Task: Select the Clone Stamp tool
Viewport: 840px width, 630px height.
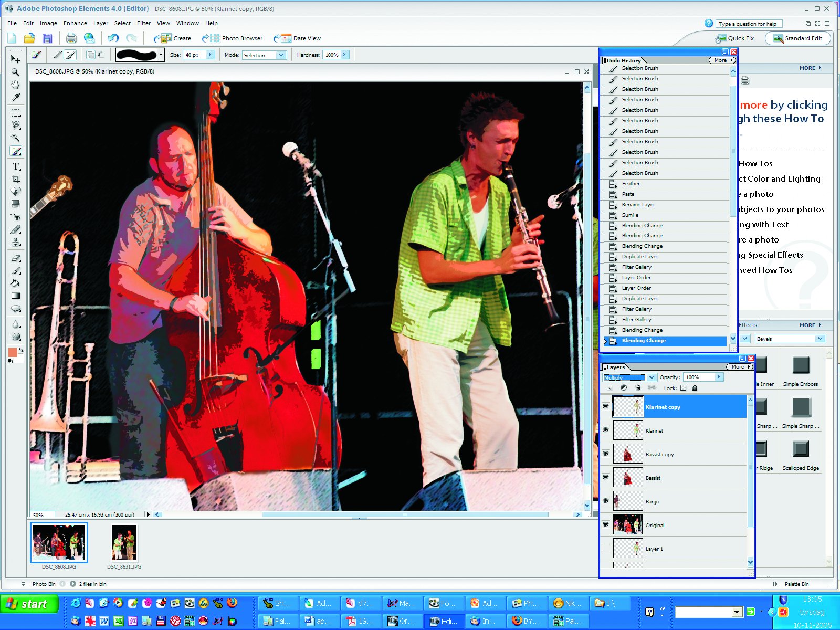Action: click(16, 243)
